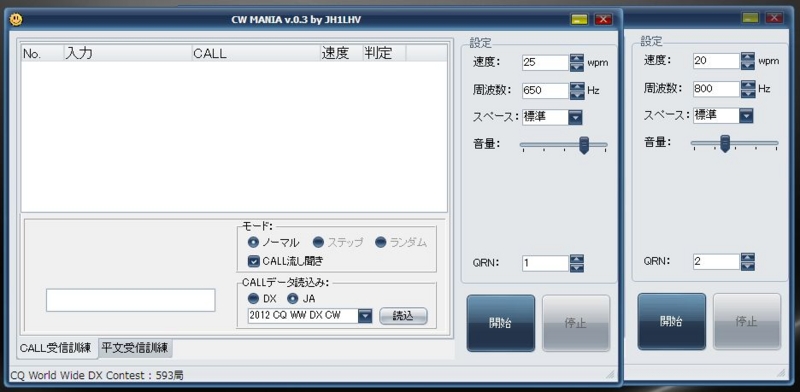Minimize the back window
Image resolution: width=800 pixels, height=392 pixels.
[x=750, y=18]
